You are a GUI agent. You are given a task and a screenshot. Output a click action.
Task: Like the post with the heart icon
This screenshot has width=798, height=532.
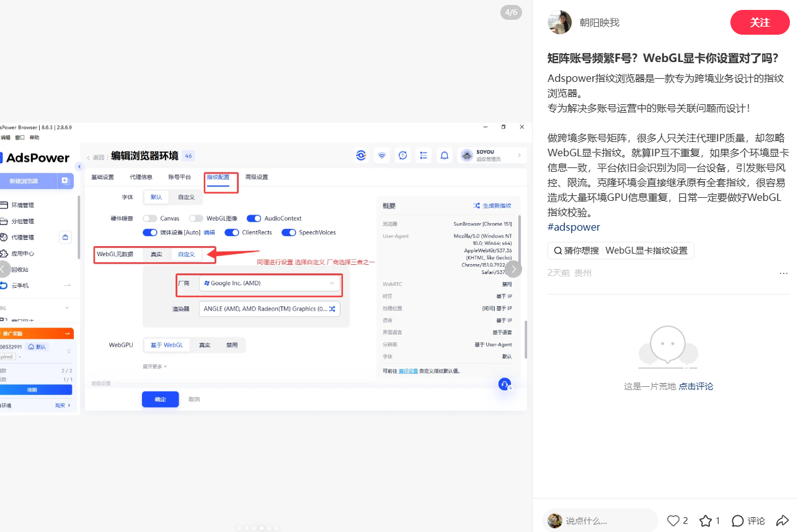pos(673,521)
